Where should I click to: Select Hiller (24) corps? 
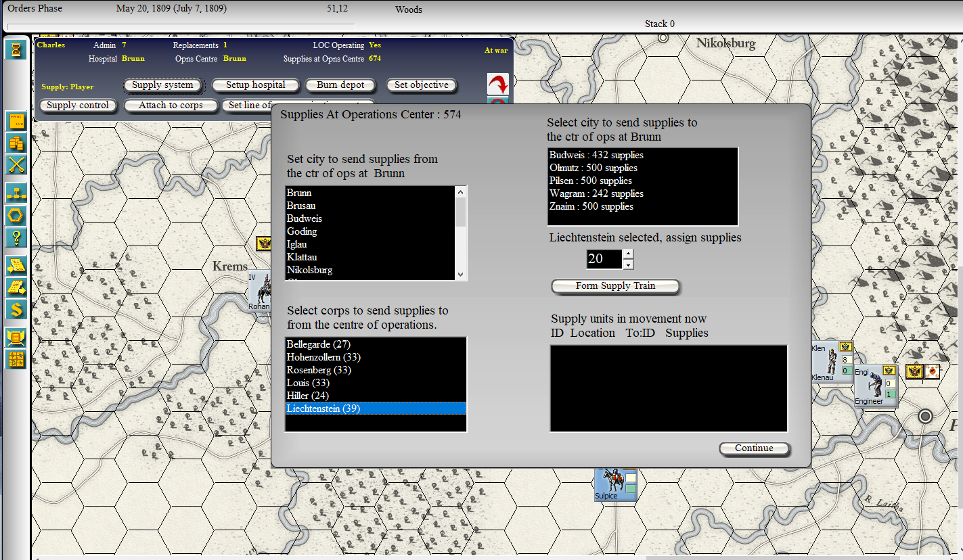point(376,396)
